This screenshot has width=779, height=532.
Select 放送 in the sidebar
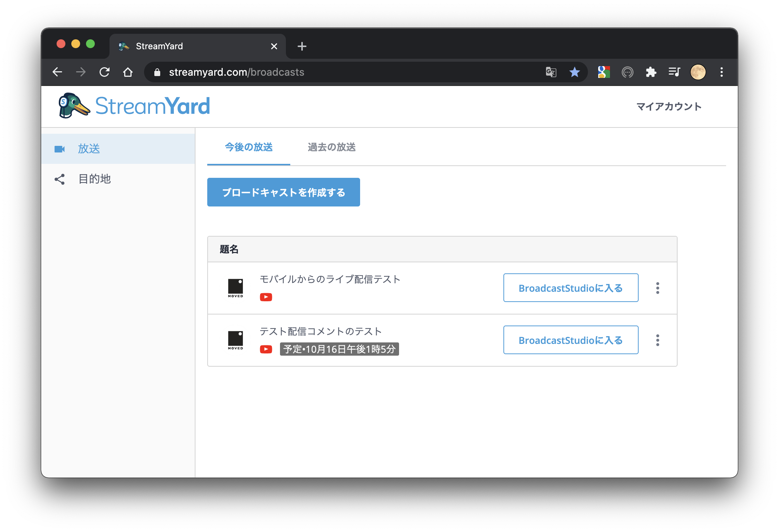[118, 149]
